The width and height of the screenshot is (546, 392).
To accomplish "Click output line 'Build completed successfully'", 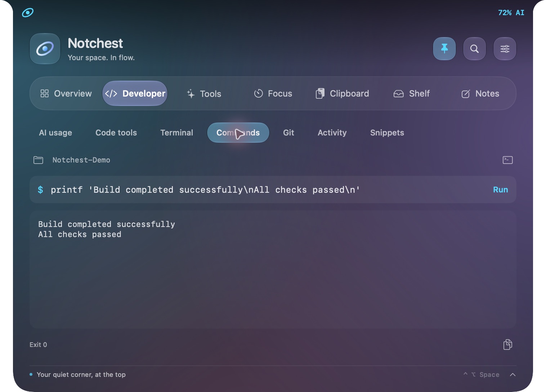I will click(x=107, y=224).
